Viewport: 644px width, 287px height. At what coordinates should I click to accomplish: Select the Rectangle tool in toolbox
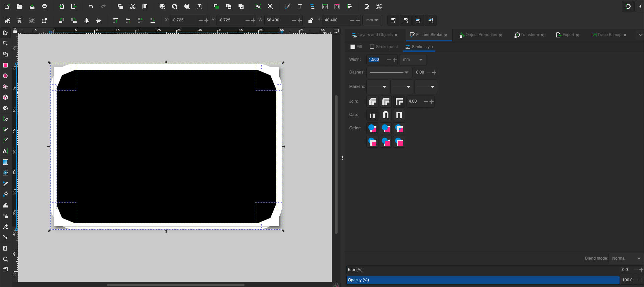click(5, 65)
